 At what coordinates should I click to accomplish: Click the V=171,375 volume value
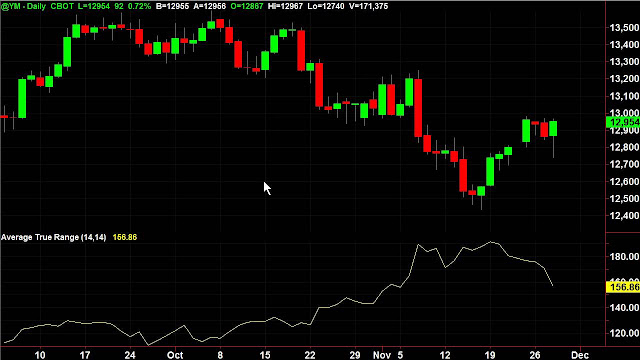tap(369, 7)
